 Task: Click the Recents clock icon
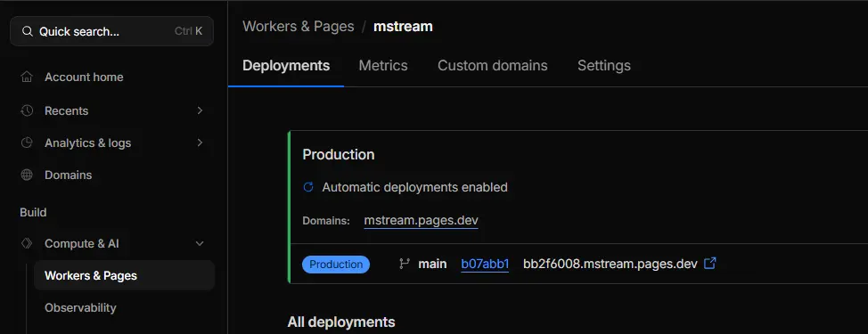coord(27,110)
